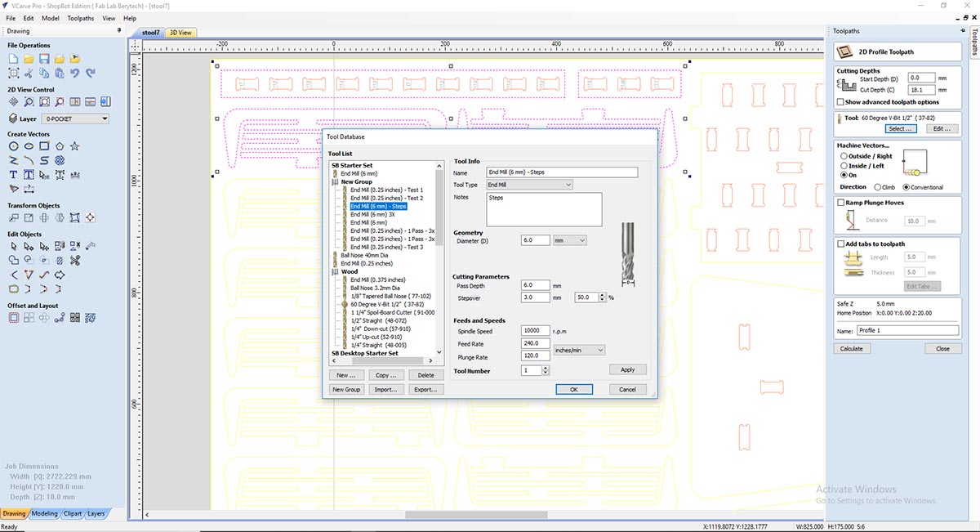Open the Help menu

click(130, 18)
